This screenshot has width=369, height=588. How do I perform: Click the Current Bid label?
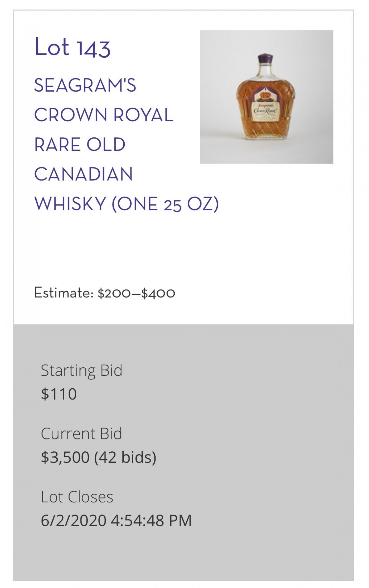pyautogui.click(x=81, y=433)
